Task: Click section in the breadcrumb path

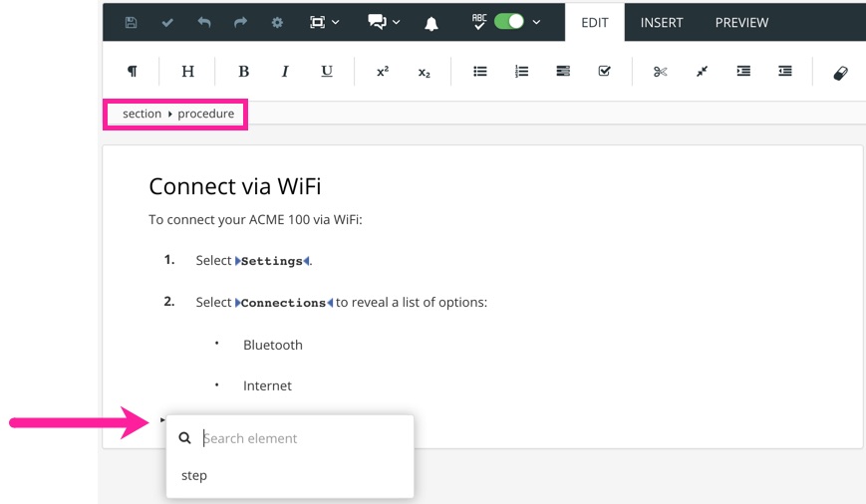Action: [x=142, y=114]
